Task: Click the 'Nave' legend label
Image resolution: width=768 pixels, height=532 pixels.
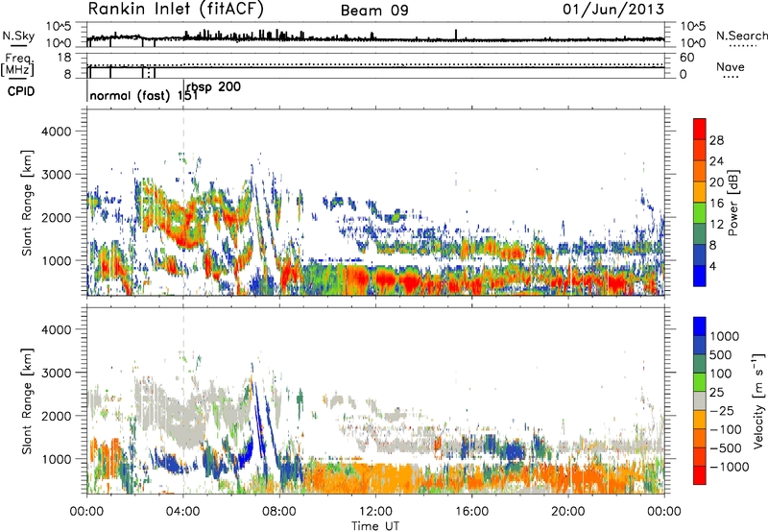Action: pyautogui.click(x=731, y=67)
